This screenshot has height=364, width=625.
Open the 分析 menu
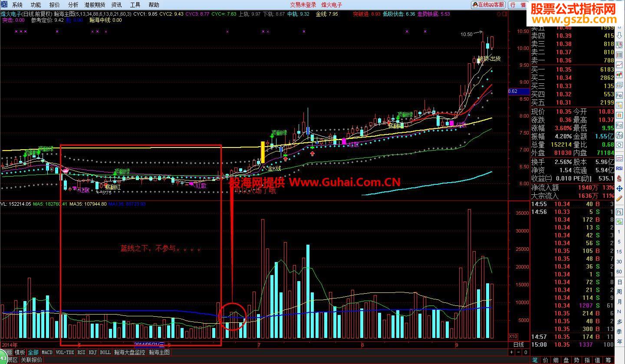pyautogui.click(x=73, y=5)
